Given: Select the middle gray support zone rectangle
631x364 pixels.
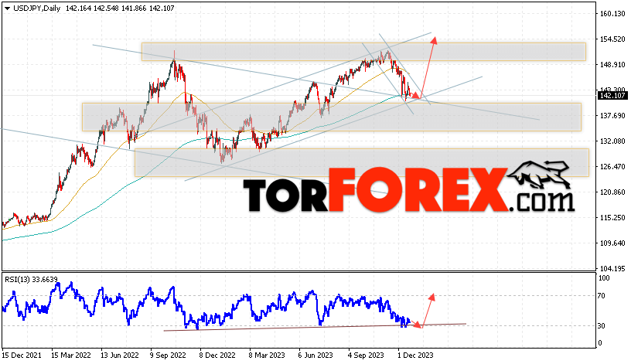Looking at the screenshot, I should point(332,117).
